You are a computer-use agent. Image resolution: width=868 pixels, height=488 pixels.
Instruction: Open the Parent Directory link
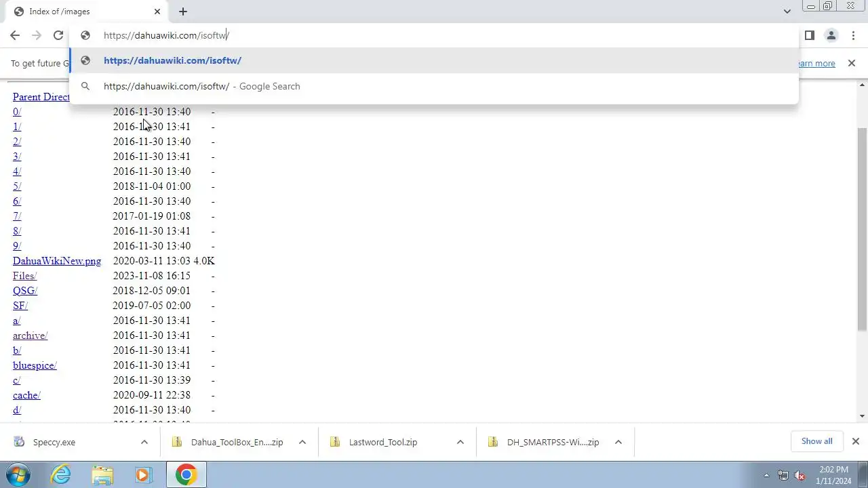point(41,97)
